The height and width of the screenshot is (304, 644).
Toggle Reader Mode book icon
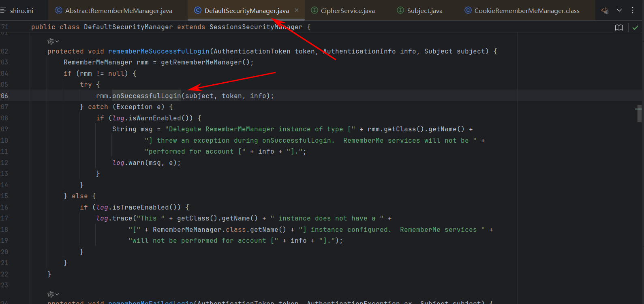click(x=619, y=28)
